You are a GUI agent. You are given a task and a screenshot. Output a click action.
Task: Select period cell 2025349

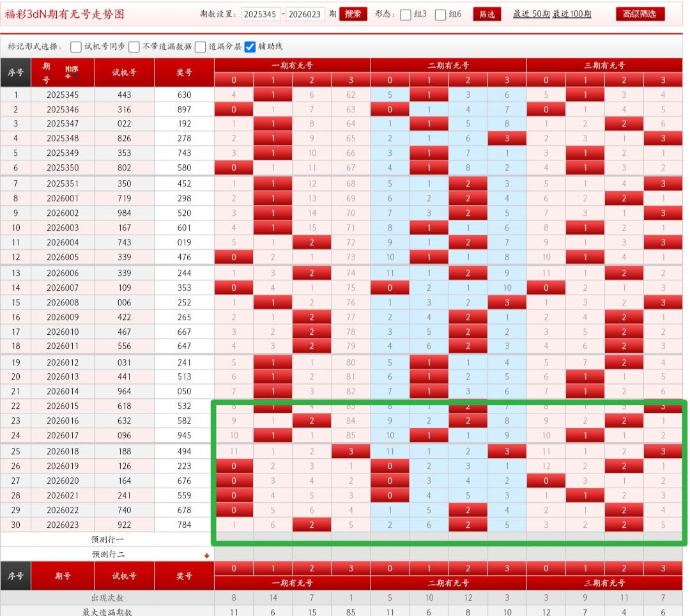63,153
